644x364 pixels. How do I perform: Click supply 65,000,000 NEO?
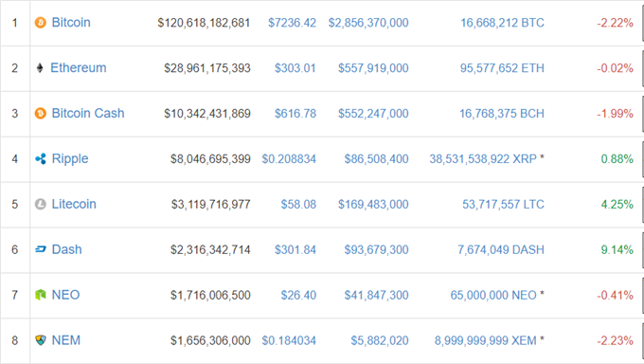tap(493, 296)
